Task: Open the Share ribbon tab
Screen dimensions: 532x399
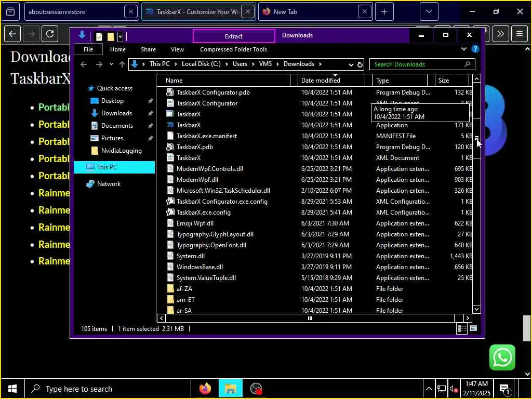Action: point(148,49)
